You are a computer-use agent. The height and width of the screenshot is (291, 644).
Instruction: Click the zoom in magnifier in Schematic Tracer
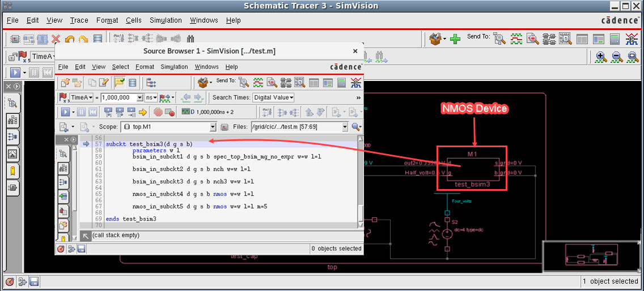[601, 57]
